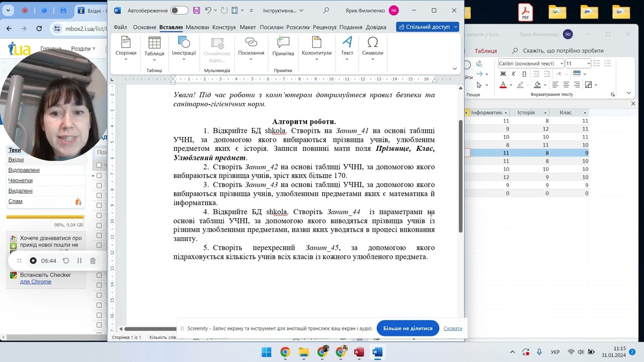The width and height of the screenshot is (644, 362).
Task: Apply bold (Ж) in Access ribbon
Action: click(x=503, y=74)
